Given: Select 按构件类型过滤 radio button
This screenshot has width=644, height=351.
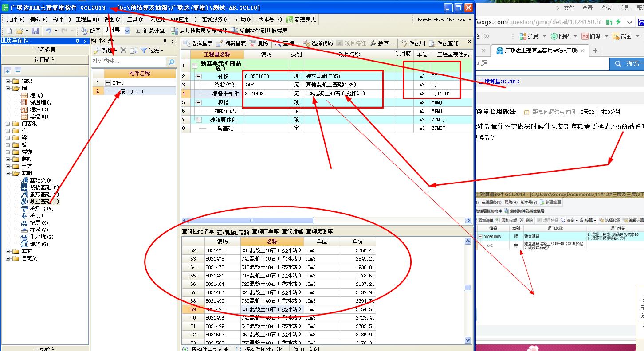Looking at the screenshot, I should 185,349.
